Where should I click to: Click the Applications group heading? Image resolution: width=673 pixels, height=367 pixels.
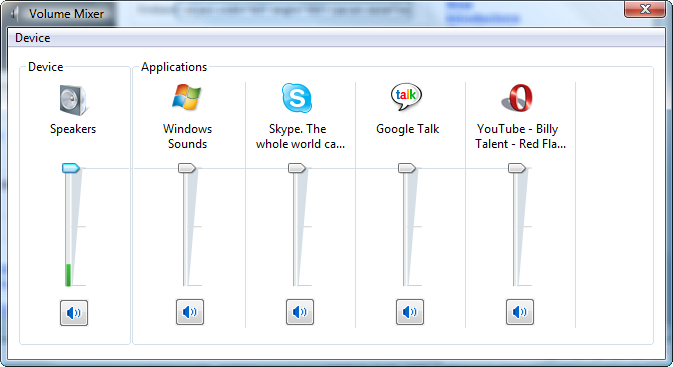pos(174,67)
